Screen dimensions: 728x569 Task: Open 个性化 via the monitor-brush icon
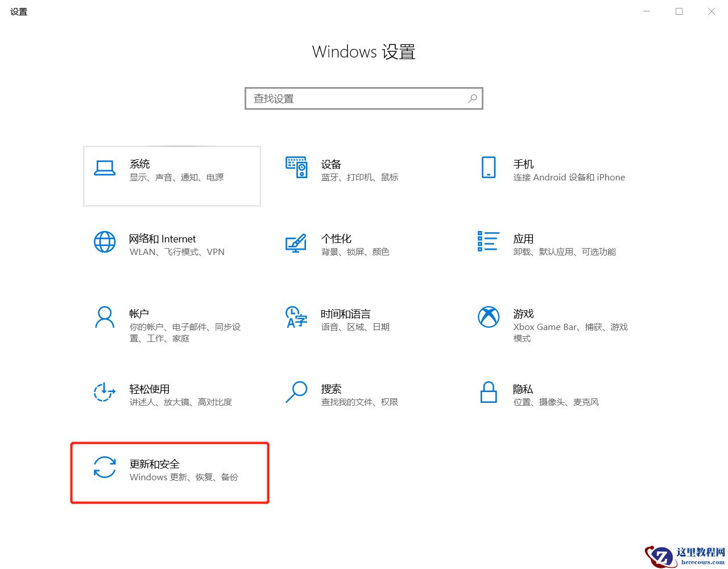pos(296,242)
